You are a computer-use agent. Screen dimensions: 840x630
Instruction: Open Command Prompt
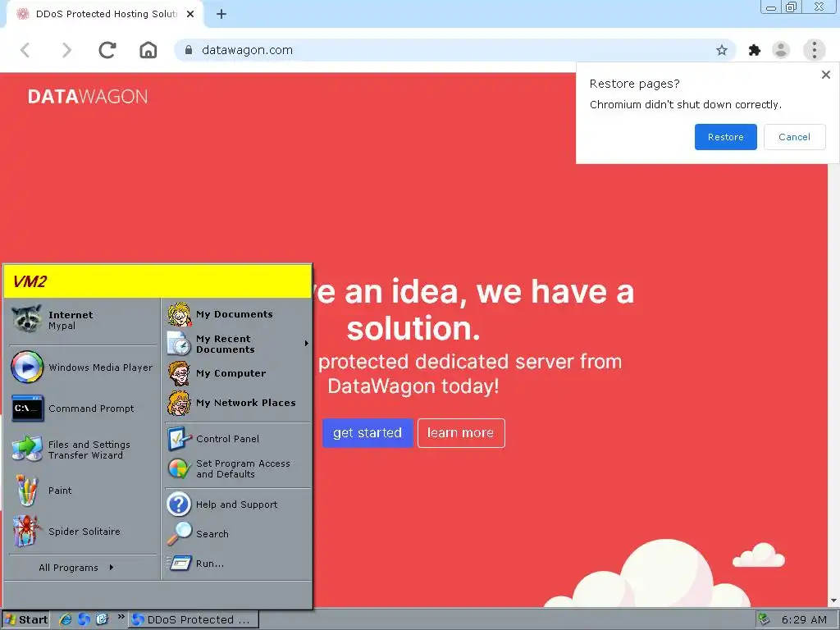click(83, 409)
